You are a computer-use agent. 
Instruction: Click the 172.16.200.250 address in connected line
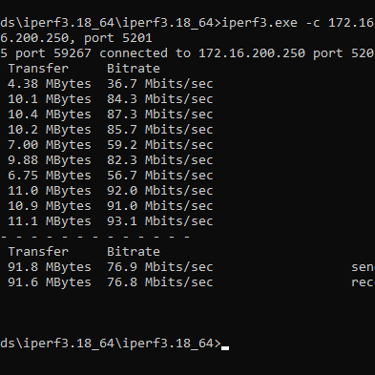coord(252,53)
